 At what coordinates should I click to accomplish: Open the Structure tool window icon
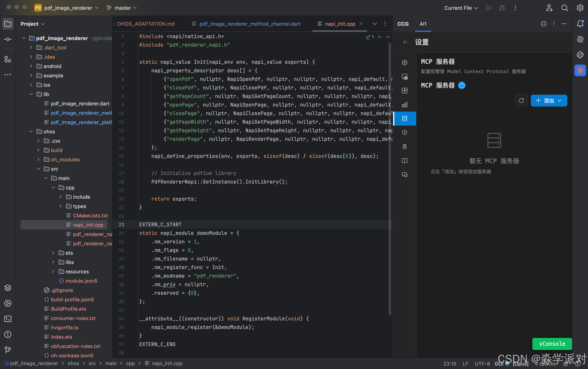[x=8, y=59]
